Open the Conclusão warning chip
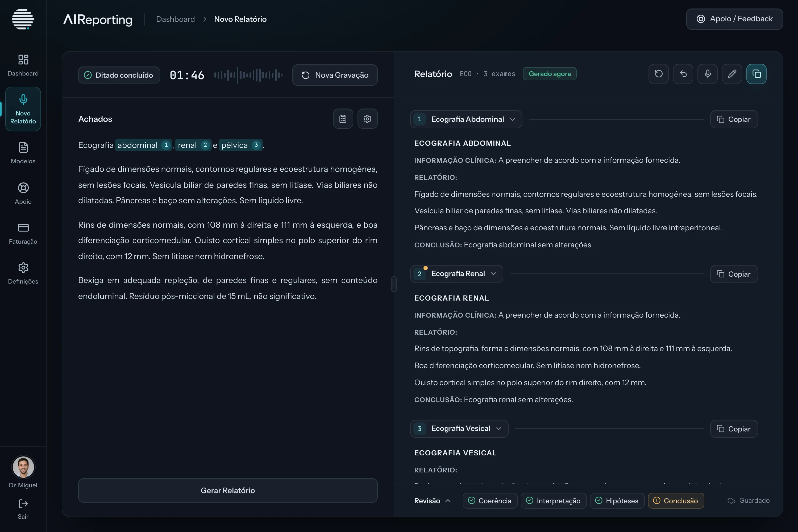This screenshot has width=798, height=532. 676,501
